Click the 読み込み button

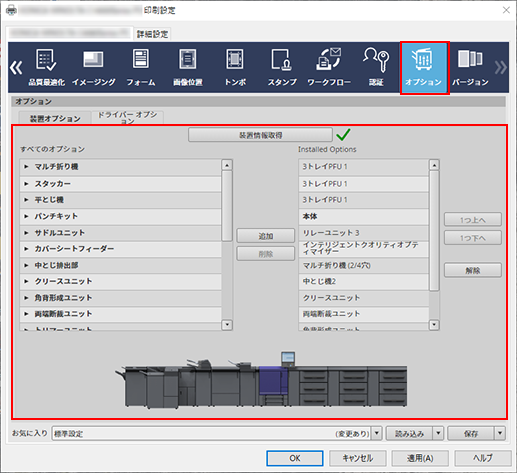(x=409, y=433)
